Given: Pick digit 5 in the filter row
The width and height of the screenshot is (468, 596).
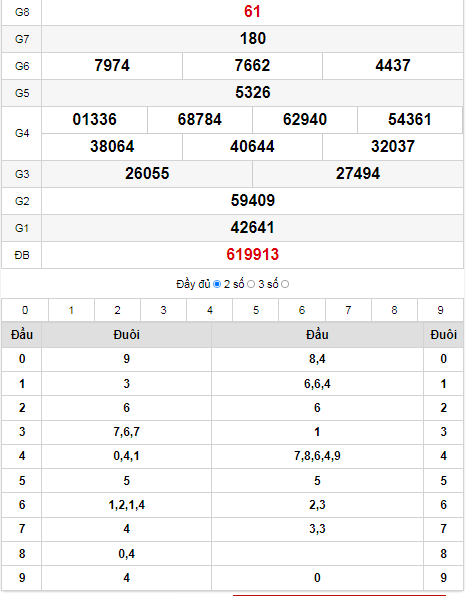Looking at the screenshot, I should (x=256, y=310).
